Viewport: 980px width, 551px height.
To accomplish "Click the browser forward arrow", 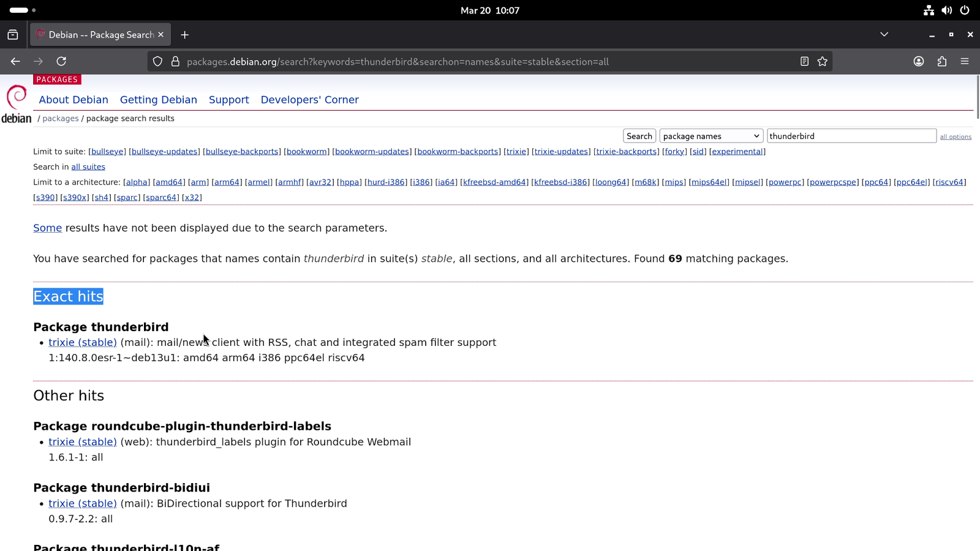I will click(38, 61).
